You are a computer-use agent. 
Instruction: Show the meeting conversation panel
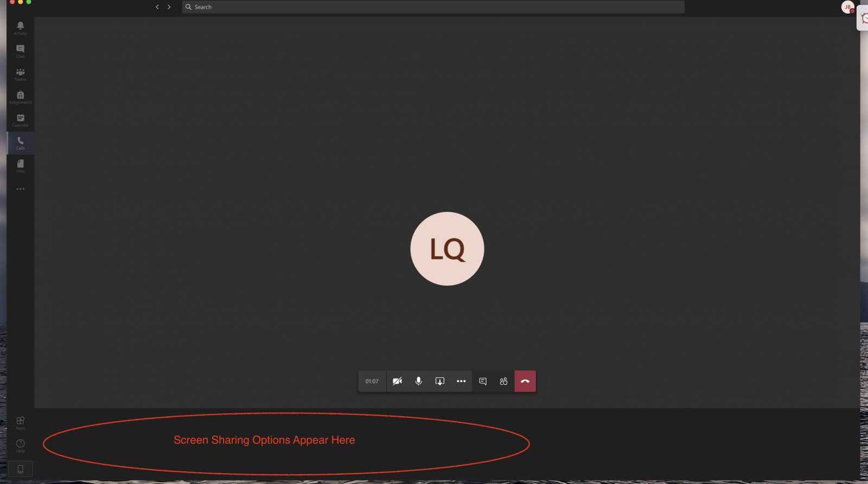pos(483,381)
